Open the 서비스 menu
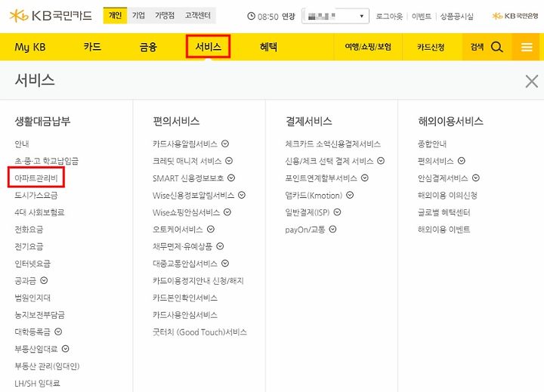The image size is (544, 392). coord(209,47)
